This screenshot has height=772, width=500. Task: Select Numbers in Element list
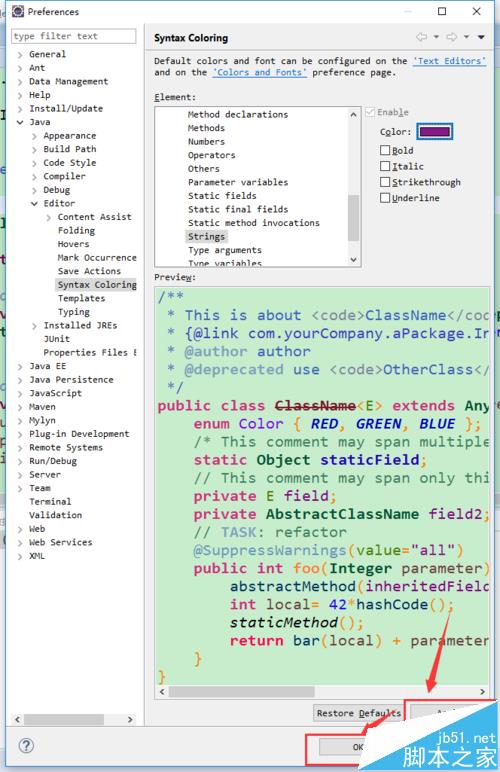(206, 141)
